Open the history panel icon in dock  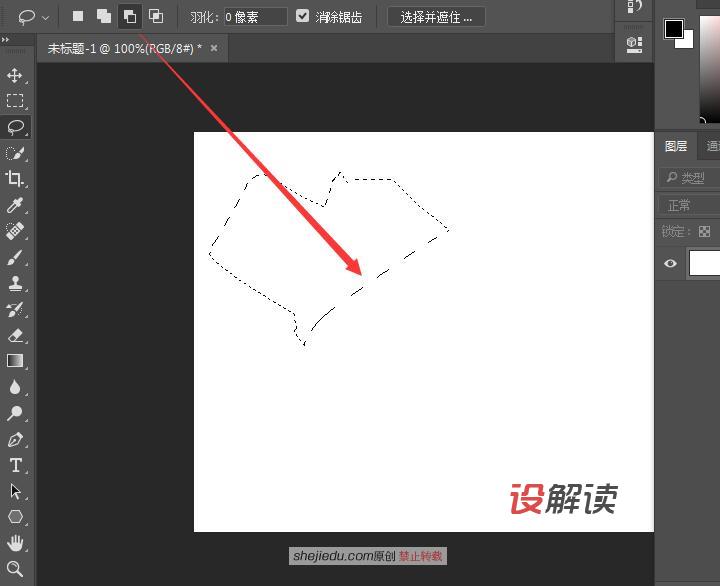pos(634,6)
